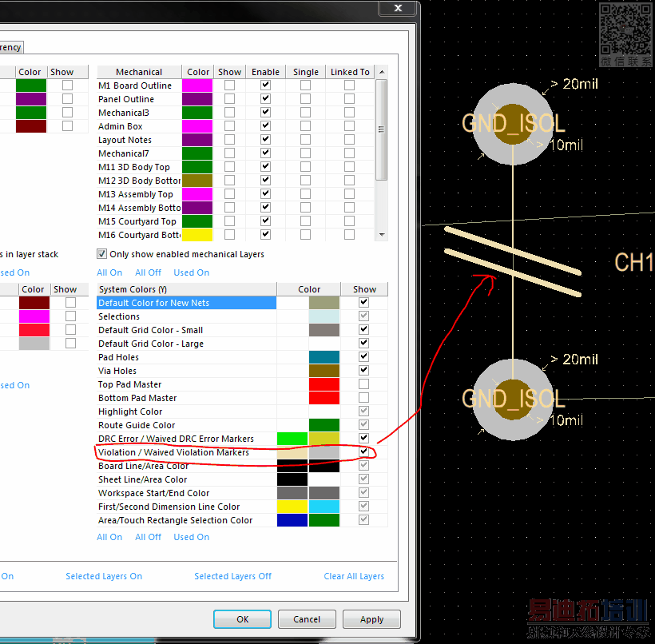Click All Off under system colors
The image size is (655, 644).
(148, 537)
